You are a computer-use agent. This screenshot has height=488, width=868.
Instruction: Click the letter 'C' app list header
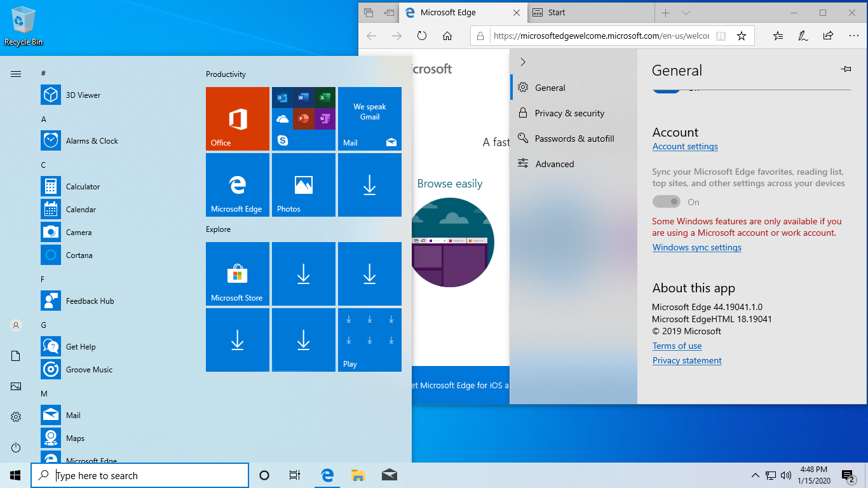pos(43,165)
